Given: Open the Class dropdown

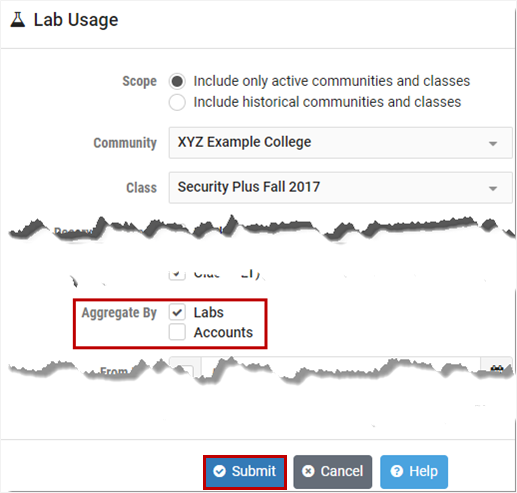Looking at the screenshot, I should 340,187.
